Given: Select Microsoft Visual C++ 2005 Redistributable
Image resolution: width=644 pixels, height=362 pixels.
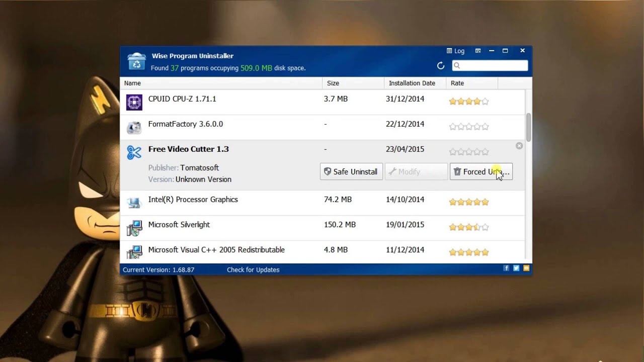Looking at the screenshot, I should click(322, 251).
